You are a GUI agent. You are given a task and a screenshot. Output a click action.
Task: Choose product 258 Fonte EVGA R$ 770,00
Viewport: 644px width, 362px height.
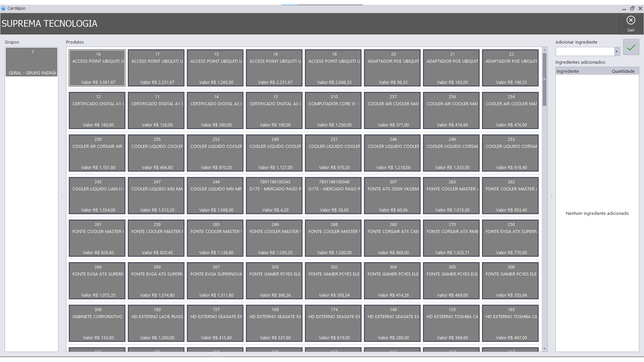click(x=510, y=238)
